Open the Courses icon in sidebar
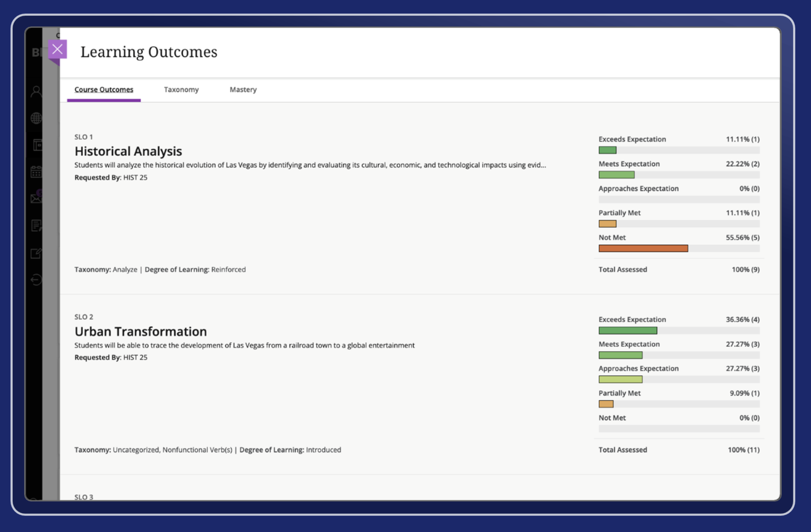The height and width of the screenshot is (532, 811). coord(37,145)
